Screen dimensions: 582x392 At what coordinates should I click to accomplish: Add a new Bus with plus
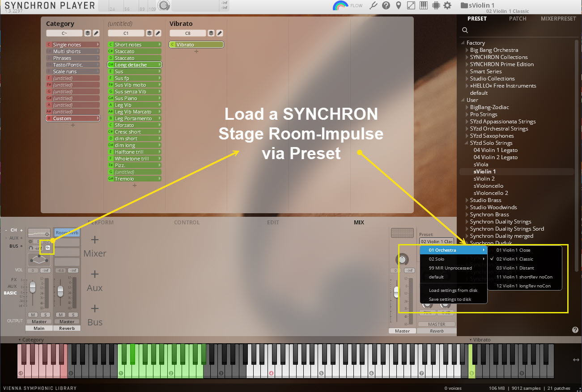pos(95,309)
